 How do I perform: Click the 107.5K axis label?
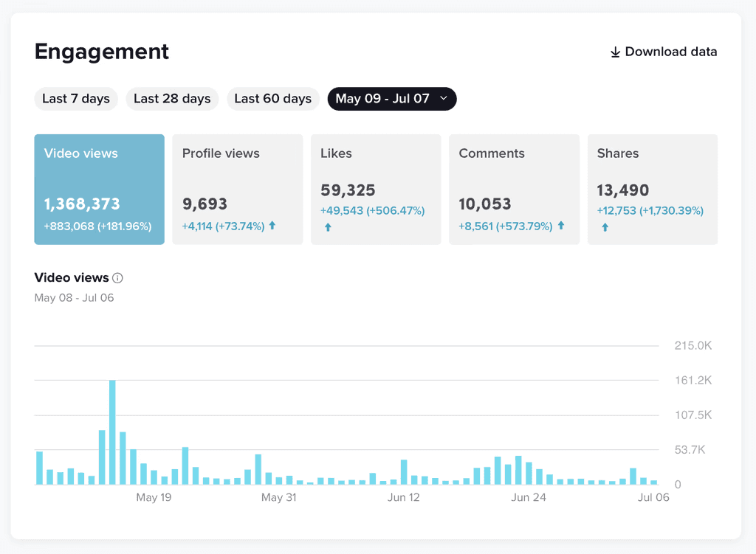coord(693,415)
